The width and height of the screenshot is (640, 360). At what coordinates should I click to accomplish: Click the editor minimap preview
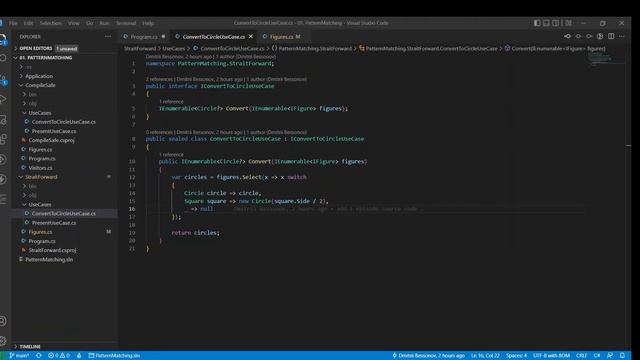coord(607,59)
